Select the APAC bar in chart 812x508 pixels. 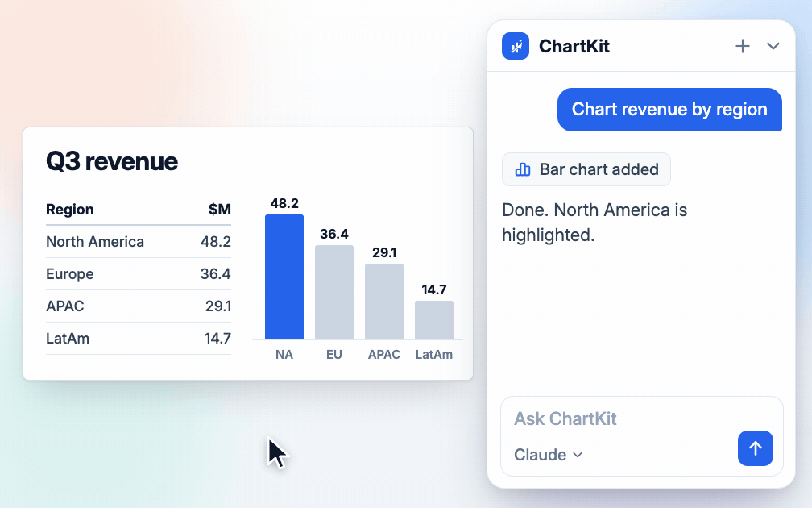tap(384, 302)
